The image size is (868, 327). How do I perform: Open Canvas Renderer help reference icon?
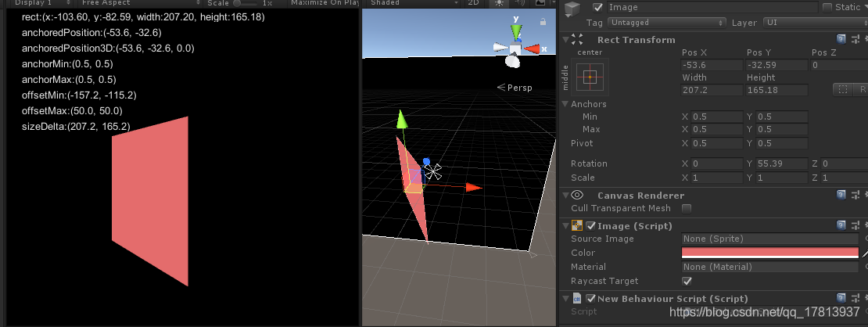click(x=841, y=195)
